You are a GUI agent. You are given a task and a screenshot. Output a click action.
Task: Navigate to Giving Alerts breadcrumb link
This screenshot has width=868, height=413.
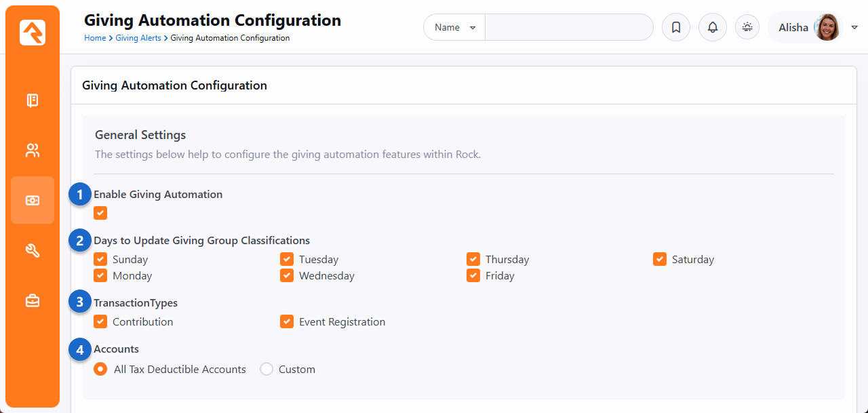[138, 38]
